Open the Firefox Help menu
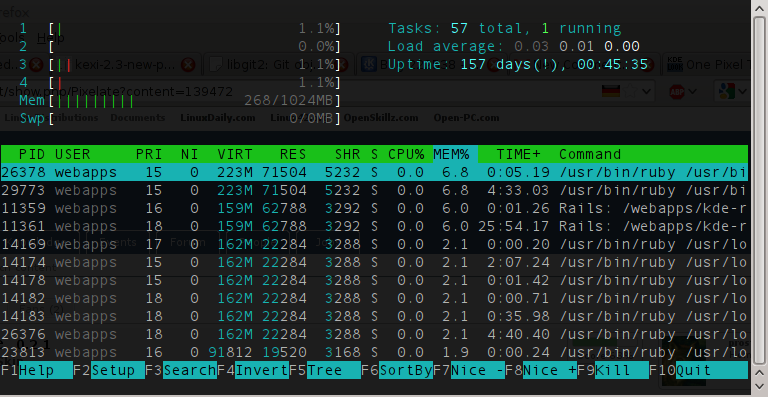 tap(50, 38)
